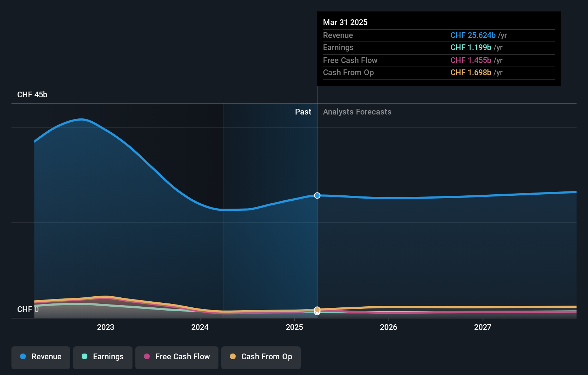
Task: Click the blue CHF 25.624b revenue value in tooltip
Action: (473, 35)
